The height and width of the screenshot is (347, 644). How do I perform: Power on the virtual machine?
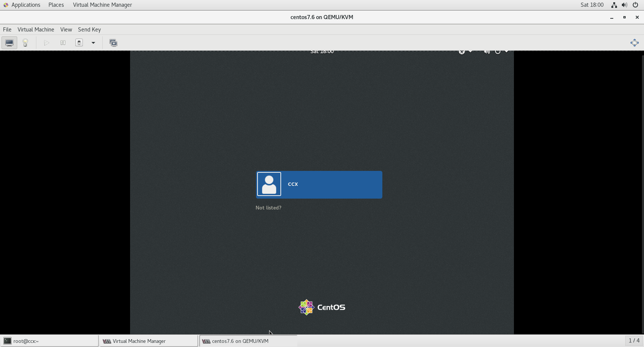46,43
